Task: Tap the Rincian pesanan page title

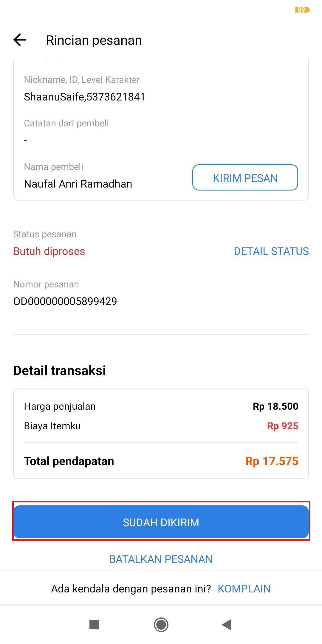Action: (x=94, y=40)
